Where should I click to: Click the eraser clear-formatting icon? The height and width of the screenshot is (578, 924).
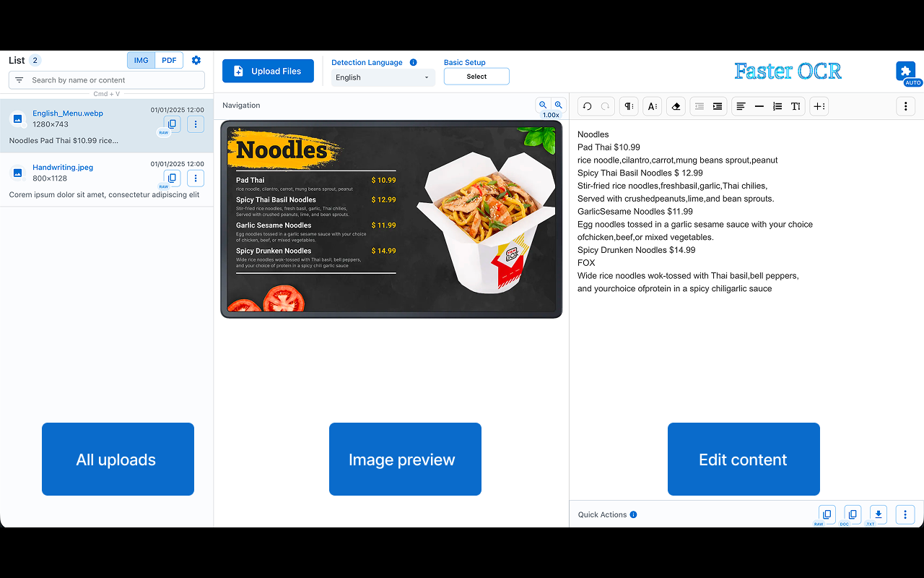tap(676, 106)
